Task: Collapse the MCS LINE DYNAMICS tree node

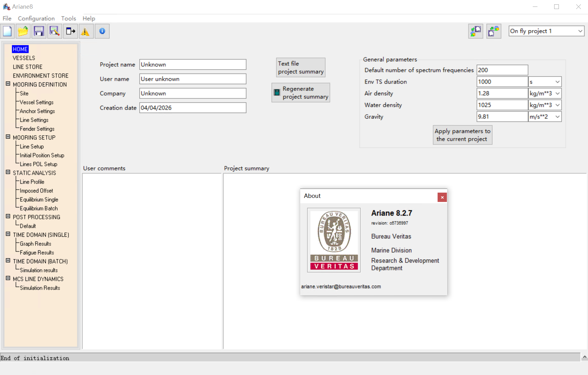Action: 8,278
